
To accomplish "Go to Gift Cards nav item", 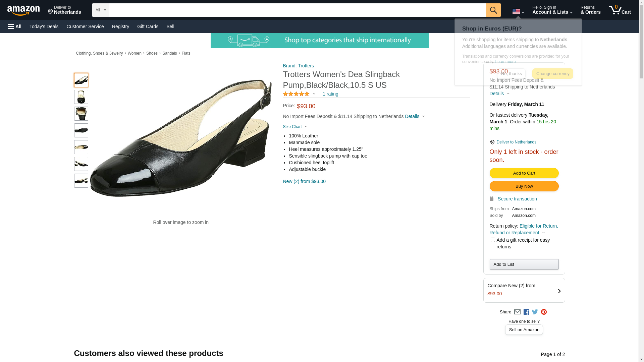I will pyautogui.click(x=148, y=26).
